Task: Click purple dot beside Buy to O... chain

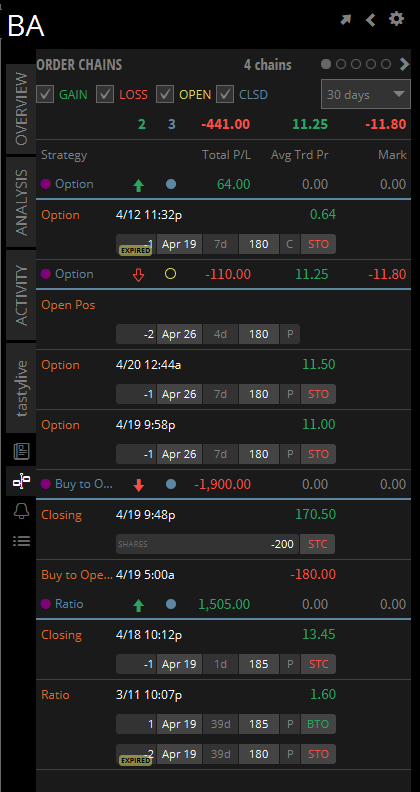Action: [46, 484]
